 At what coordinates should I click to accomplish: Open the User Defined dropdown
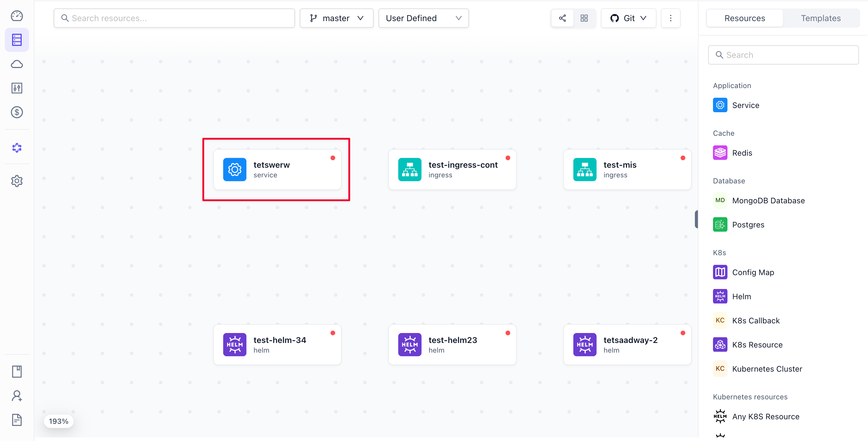423,18
